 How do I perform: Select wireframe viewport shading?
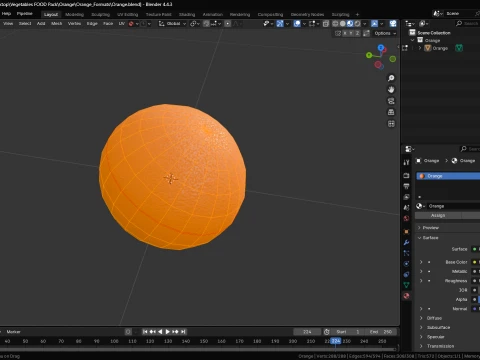coord(335,24)
